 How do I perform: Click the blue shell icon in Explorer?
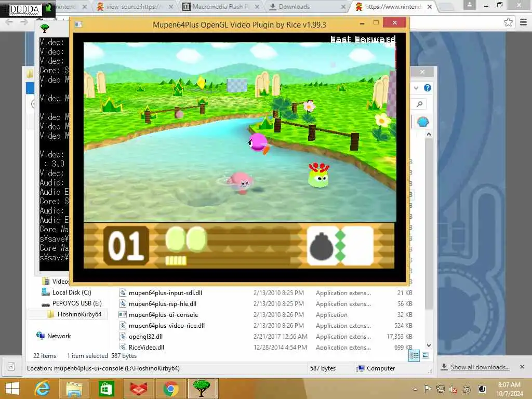(423, 122)
